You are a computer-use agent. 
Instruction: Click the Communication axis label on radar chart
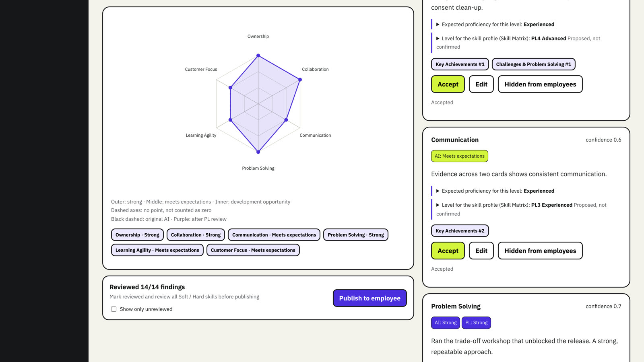point(316,136)
